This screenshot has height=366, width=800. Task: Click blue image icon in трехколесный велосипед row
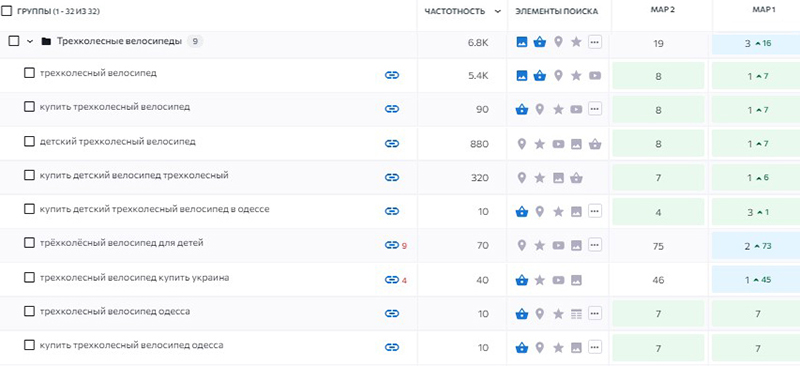click(x=521, y=76)
